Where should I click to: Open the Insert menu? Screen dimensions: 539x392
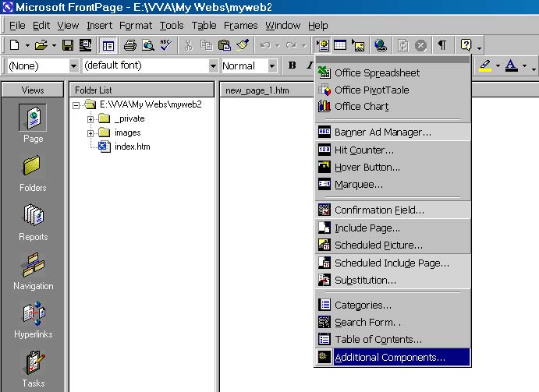99,26
